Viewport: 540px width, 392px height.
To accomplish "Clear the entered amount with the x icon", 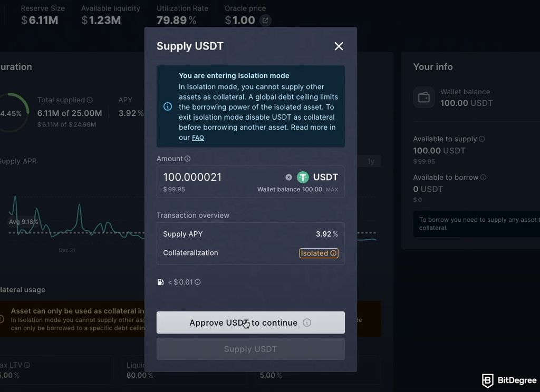I will tap(288, 177).
